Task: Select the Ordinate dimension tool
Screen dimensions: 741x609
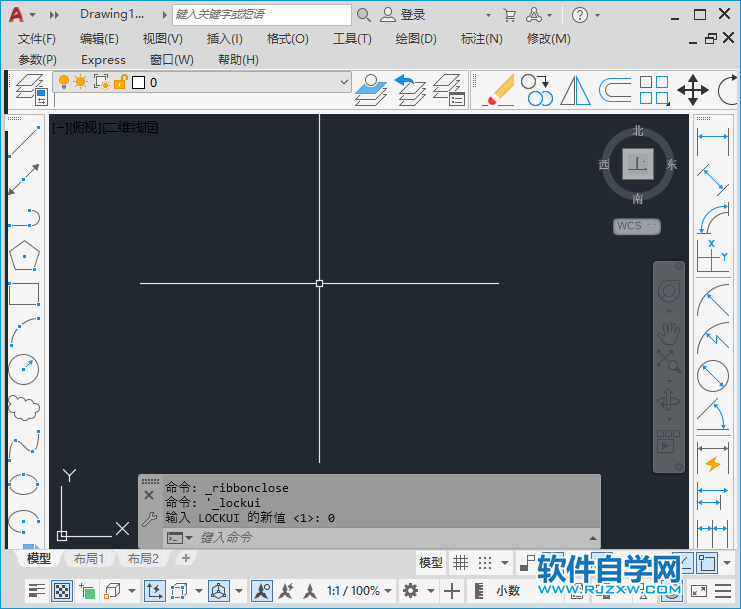Action: coord(713,256)
